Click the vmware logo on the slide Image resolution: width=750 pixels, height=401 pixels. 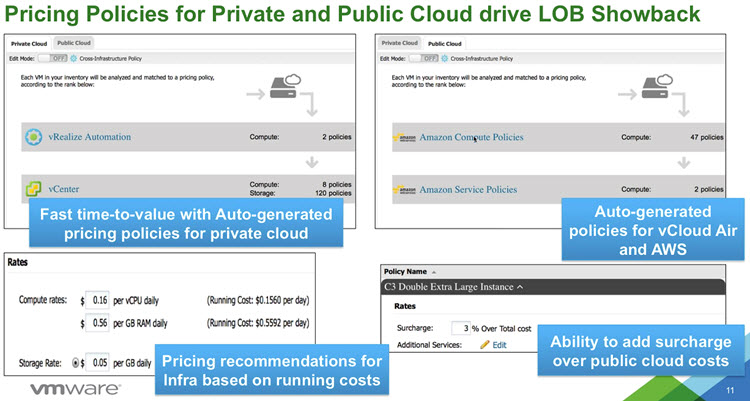76,389
